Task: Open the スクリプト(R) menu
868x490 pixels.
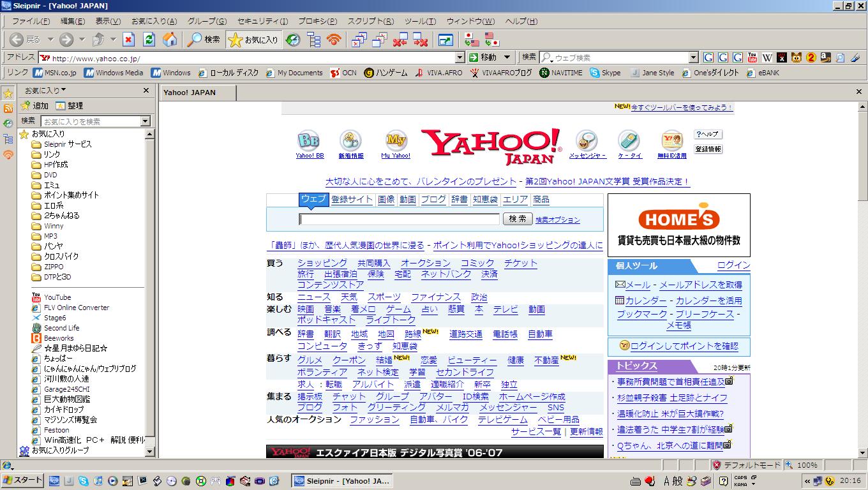Action: (370, 21)
